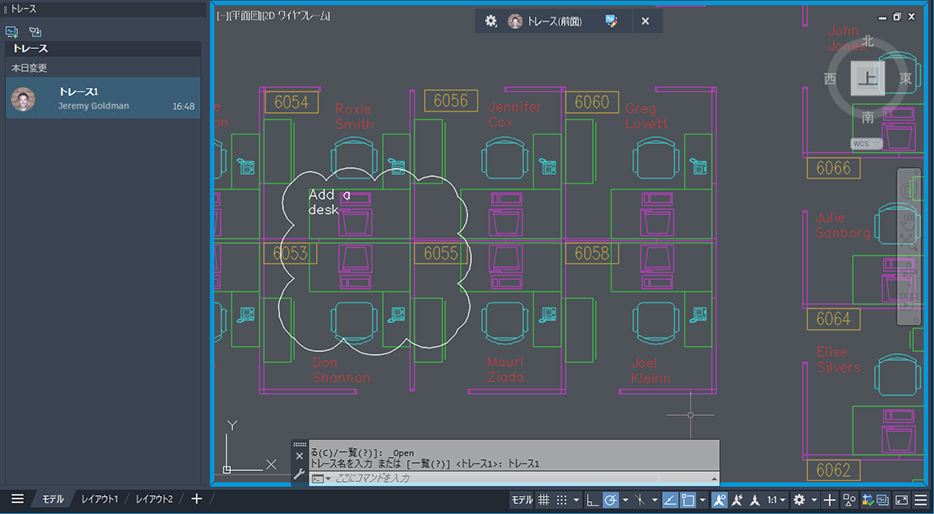Close the trace toolbar with X
The height and width of the screenshot is (514, 934).
tap(645, 21)
